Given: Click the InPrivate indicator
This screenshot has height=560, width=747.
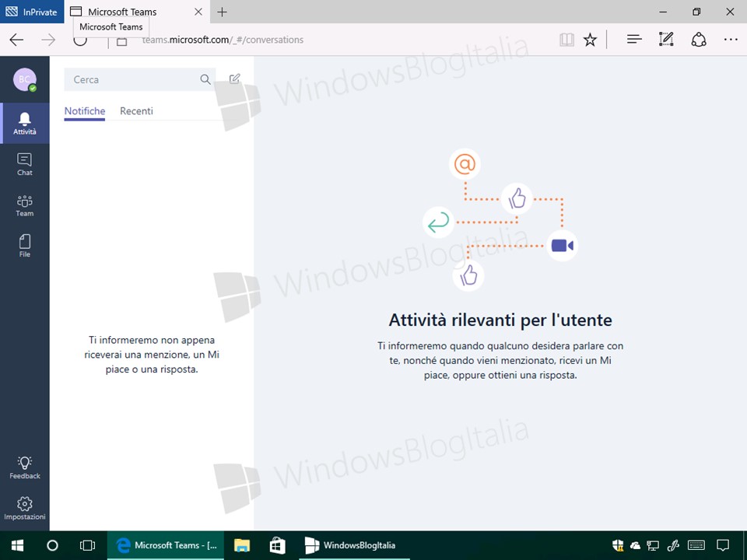Looking at the screenshot, I should 32,12.
